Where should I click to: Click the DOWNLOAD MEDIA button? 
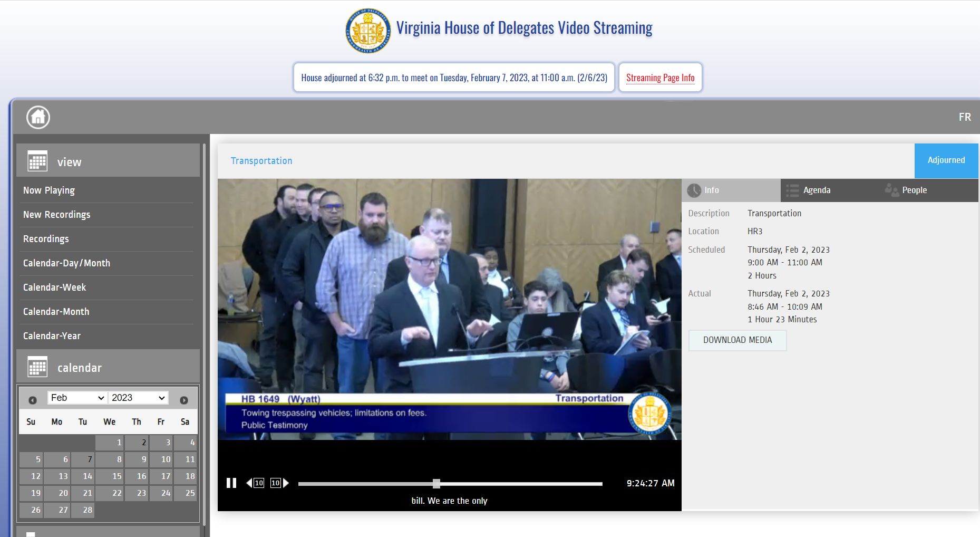pyautogui.click(x=738, y=340)
